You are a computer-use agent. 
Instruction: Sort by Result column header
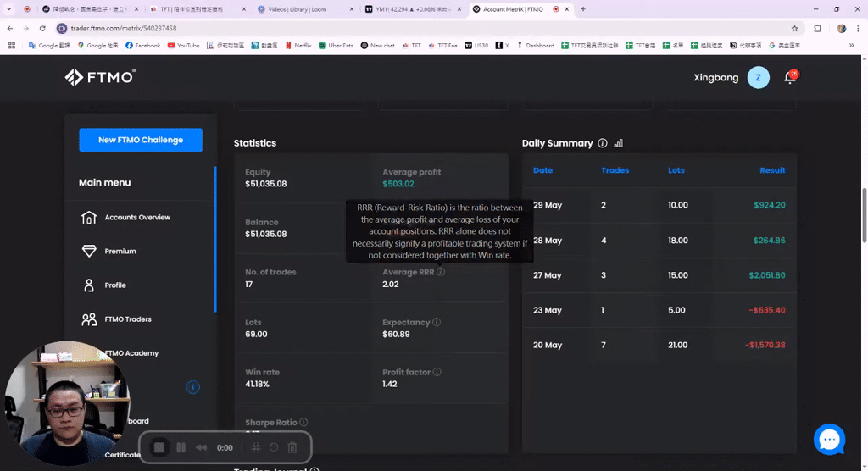772,170
